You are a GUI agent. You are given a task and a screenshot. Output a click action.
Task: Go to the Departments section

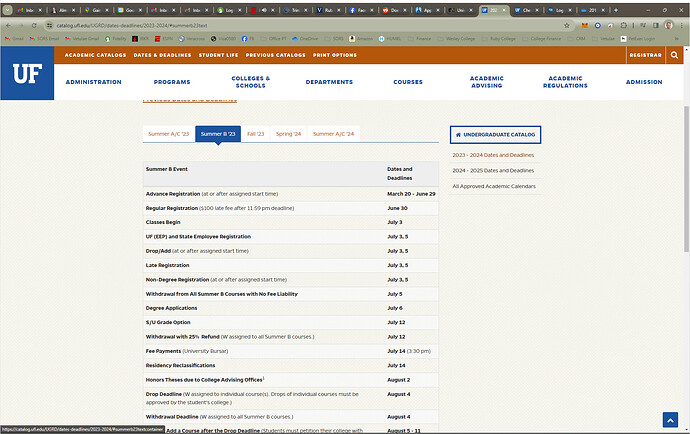tap(329, 82)
